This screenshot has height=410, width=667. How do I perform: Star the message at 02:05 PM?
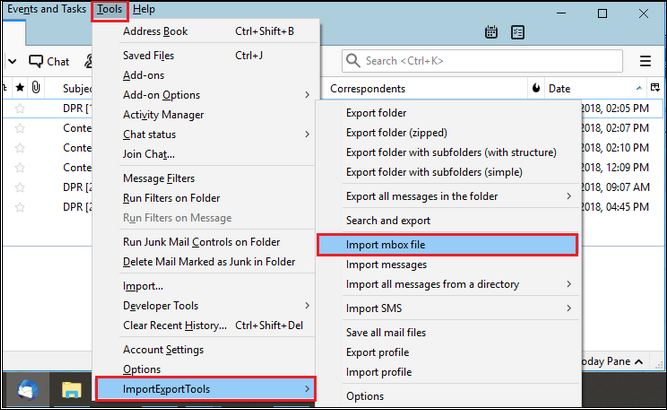[20, 108]
